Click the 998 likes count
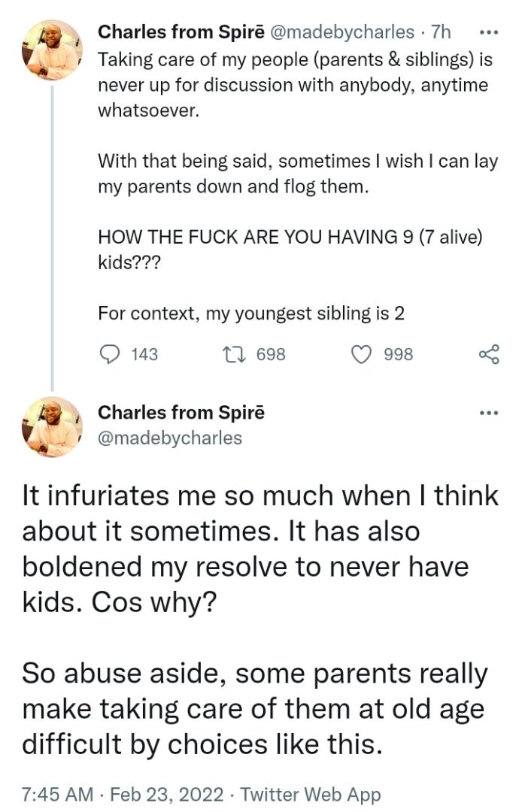The height and width of the screenshot is (812, 522). coord(399,353)
